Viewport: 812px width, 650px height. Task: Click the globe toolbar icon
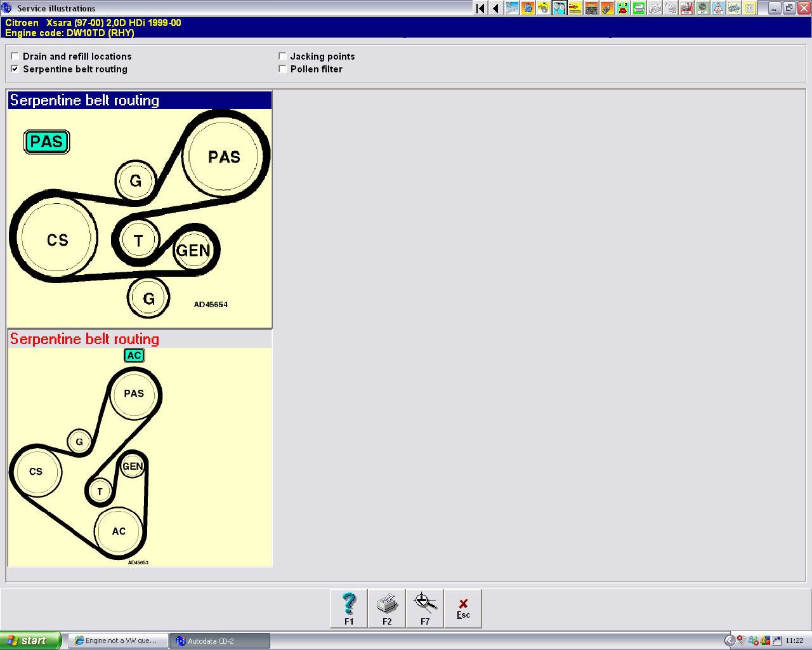point(528,8)
